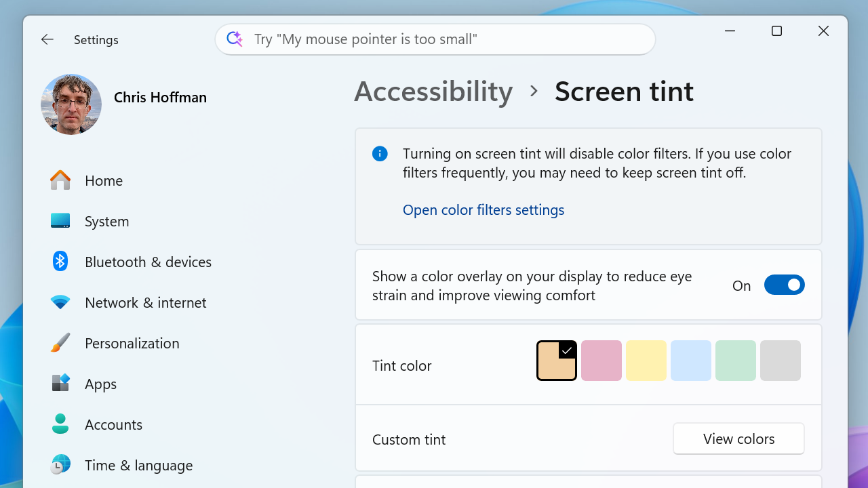Click the Accounts person icon

coord(60,424)
